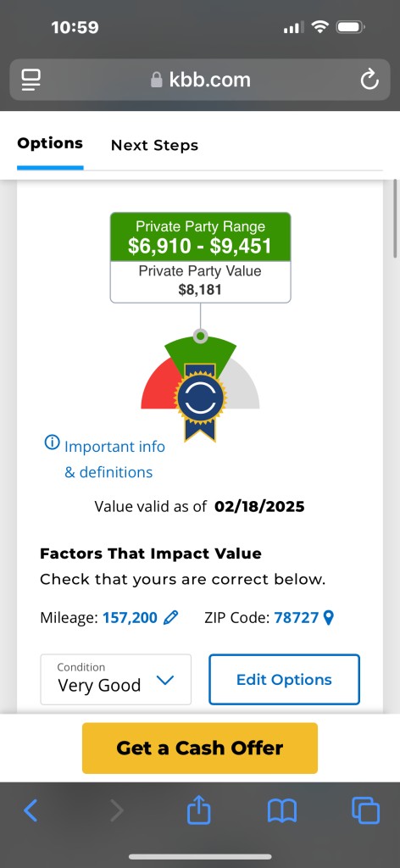Image resolution: width=400 pixels, height=868 pixels.
Task: Tap the kbb.com address bar field
Action: click(x=200, y=80)
